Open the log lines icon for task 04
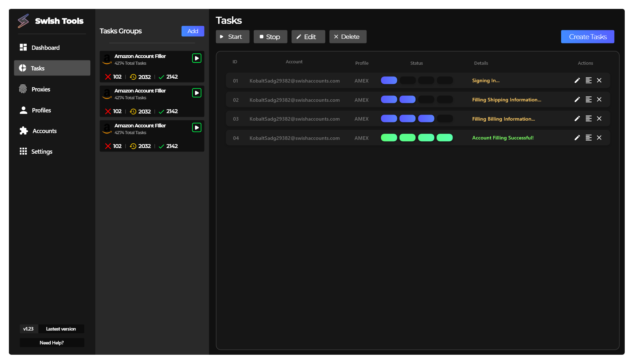Image resolution: width=634 pixels, height=364 pixels. [588, 138]
